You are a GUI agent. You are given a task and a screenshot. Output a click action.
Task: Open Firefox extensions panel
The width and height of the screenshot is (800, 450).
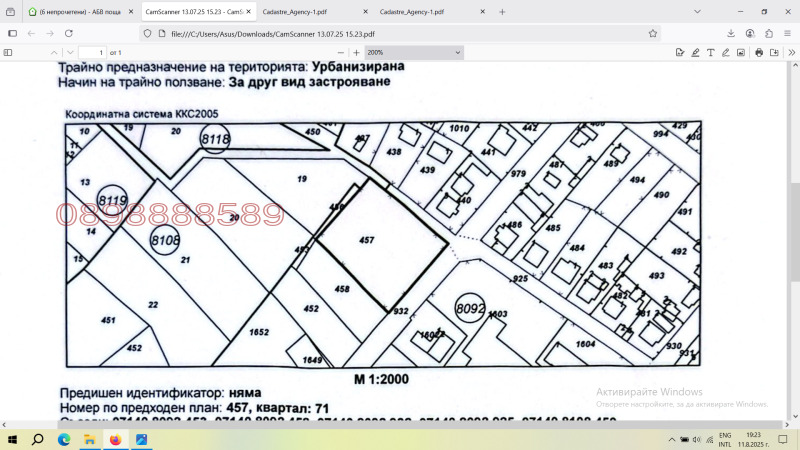(769, 33)
